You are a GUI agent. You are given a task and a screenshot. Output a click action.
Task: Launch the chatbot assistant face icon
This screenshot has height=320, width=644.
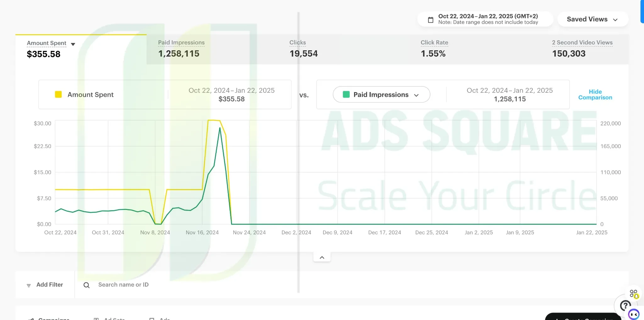point(634,314)
